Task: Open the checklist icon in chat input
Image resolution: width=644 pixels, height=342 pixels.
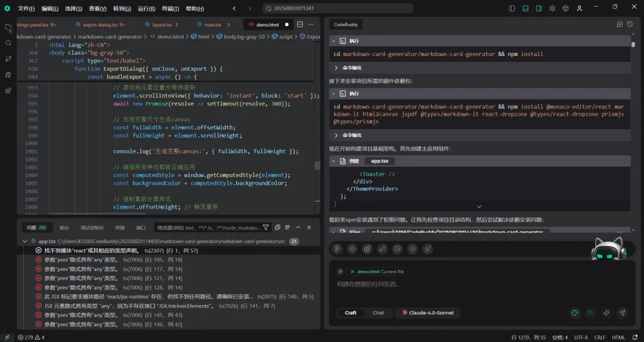Action: (590, 313)
